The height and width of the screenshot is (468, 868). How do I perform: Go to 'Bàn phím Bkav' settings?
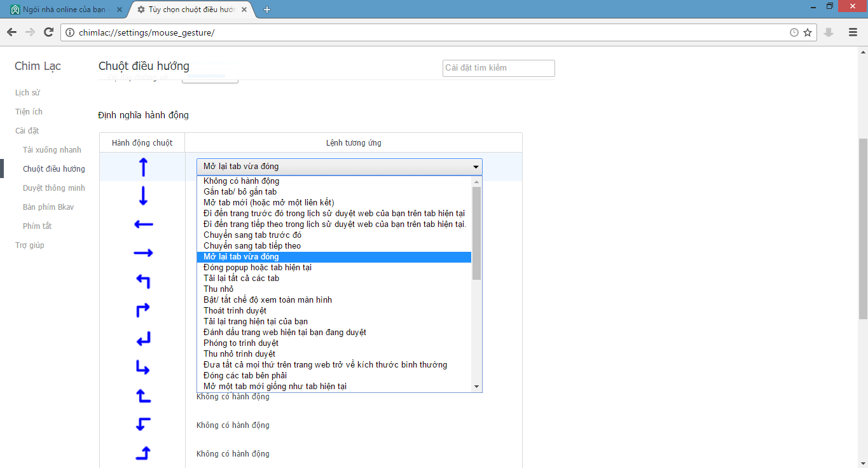(48, 207)
